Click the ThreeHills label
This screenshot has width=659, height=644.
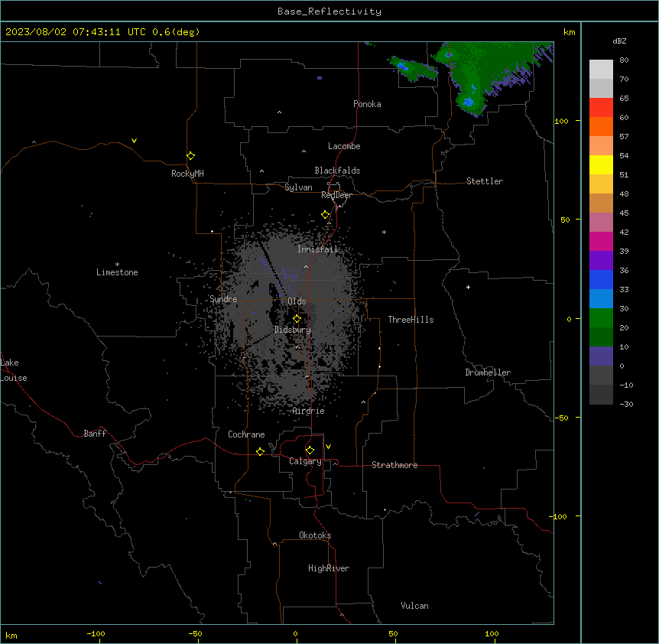tap(411, 320)
